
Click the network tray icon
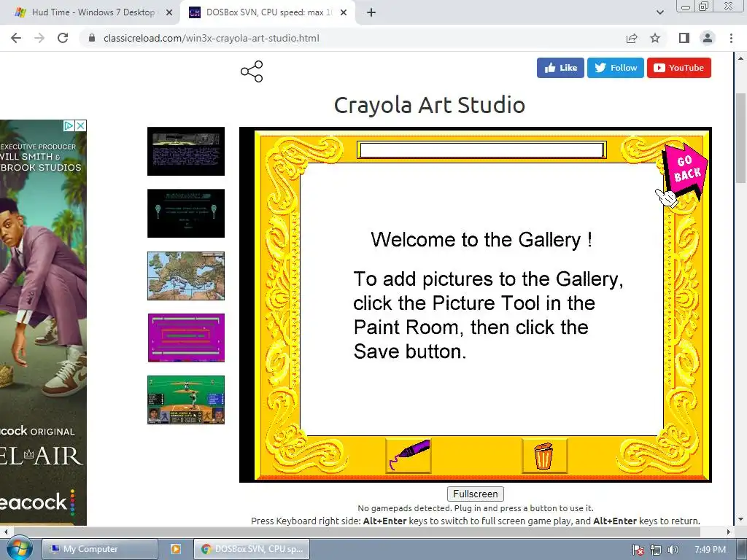click(x=656, y=550)
